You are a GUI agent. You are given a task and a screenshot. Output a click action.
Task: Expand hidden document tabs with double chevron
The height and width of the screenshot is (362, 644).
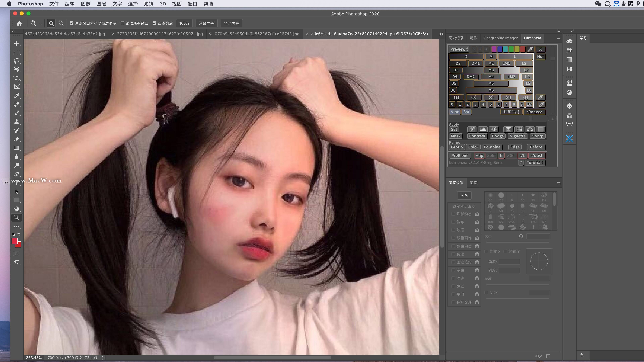point(441,34)
